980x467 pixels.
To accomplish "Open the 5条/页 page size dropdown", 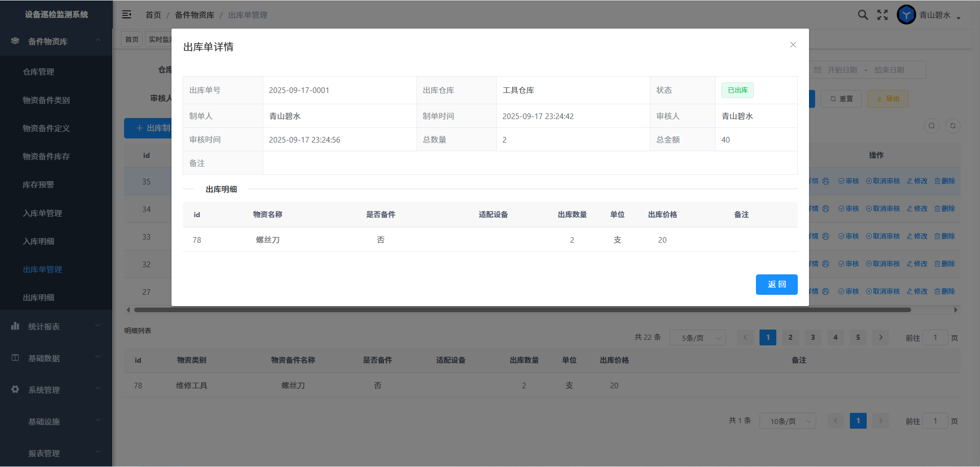I will [697, 338].
